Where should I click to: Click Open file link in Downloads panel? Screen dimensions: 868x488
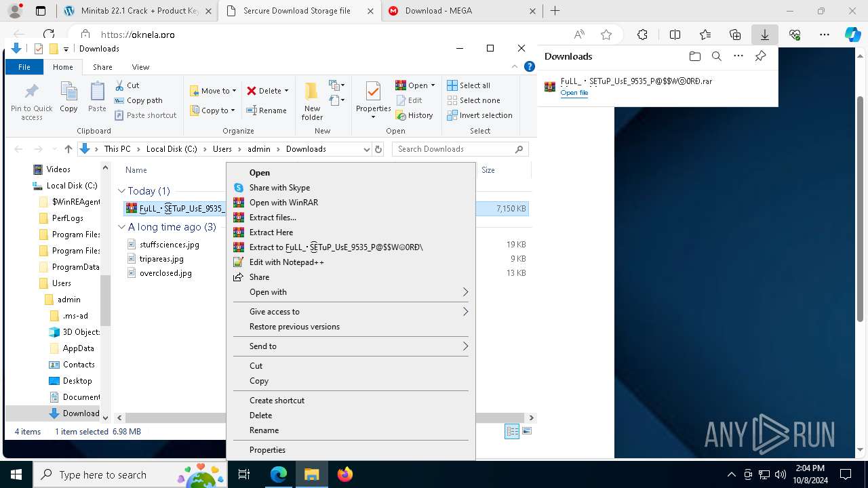click(574, 93)
